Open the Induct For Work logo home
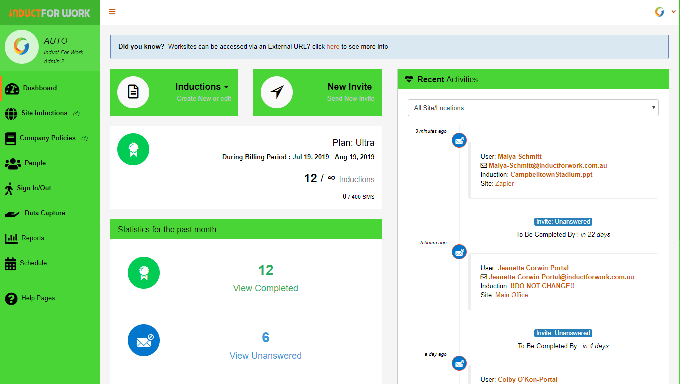The width and height of the screenshot is (680, 385). 49,13
